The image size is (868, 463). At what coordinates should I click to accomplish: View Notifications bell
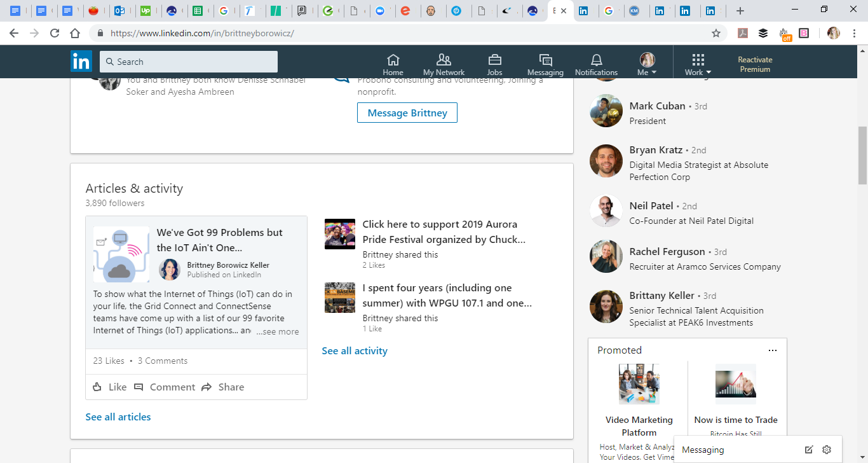tap(596, 64)
